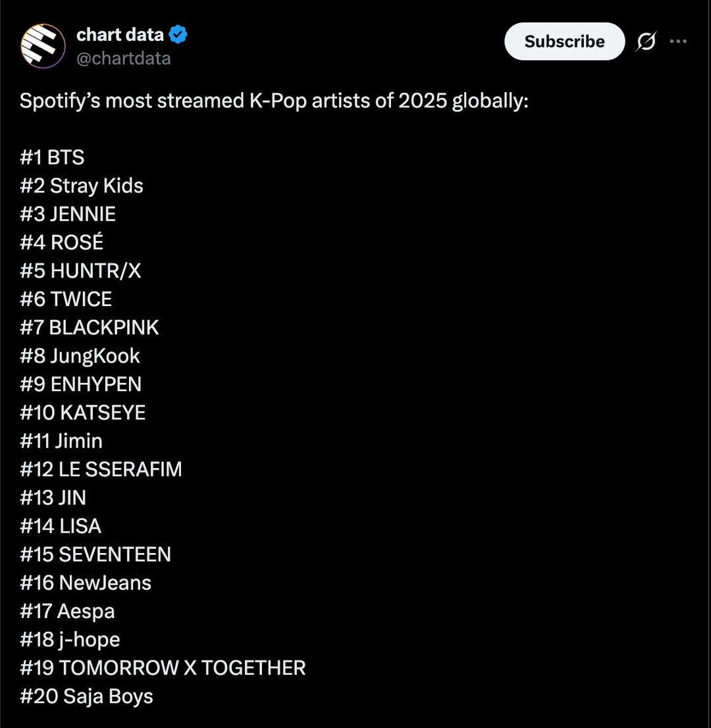Click the #16 NewJeans line
Image resolution: width=711 pixels, height=728 pixels.
pos(86,583)
